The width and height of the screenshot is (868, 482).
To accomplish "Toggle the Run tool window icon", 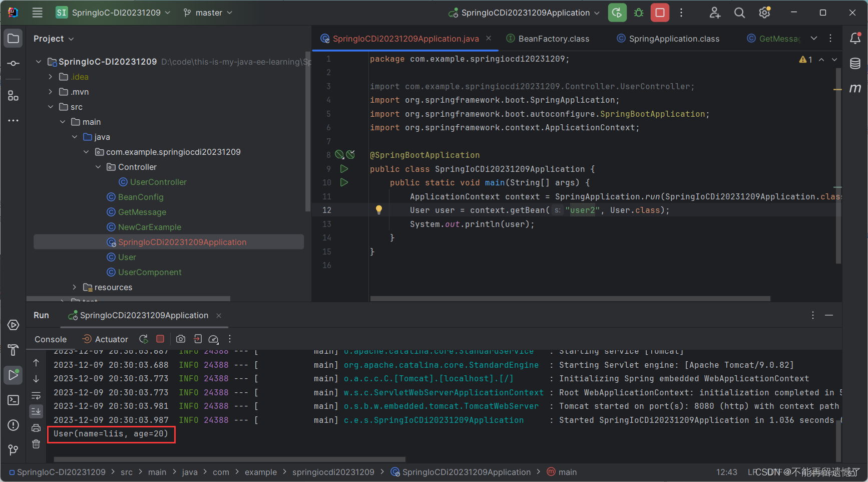I will (13, 375).
